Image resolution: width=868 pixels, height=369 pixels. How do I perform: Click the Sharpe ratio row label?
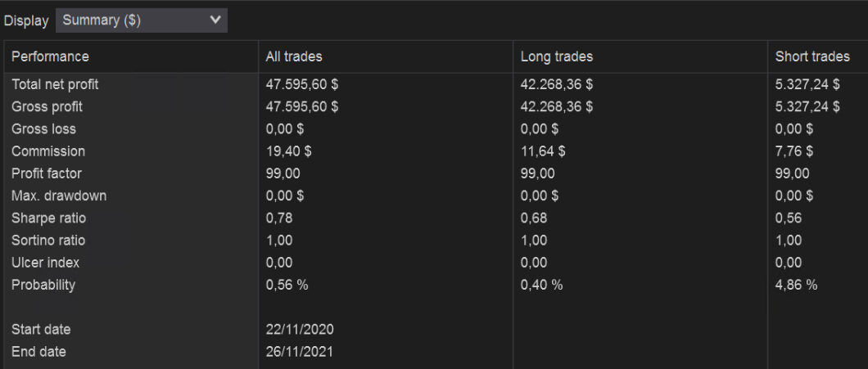click(48, 218)
